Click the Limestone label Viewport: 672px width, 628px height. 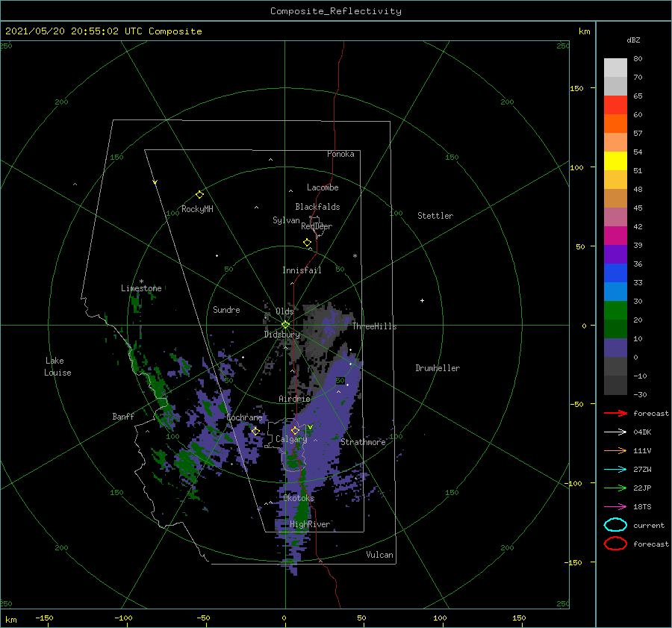(141, 288)
